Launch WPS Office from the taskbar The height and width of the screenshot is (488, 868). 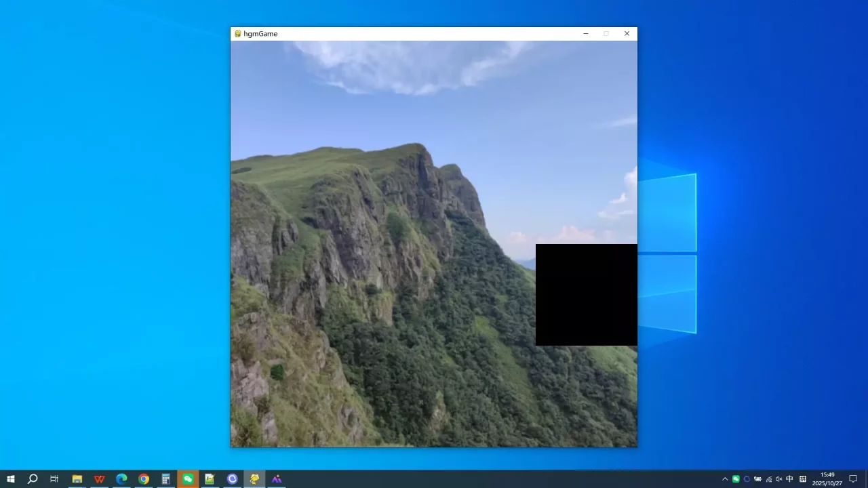point(100,479)
